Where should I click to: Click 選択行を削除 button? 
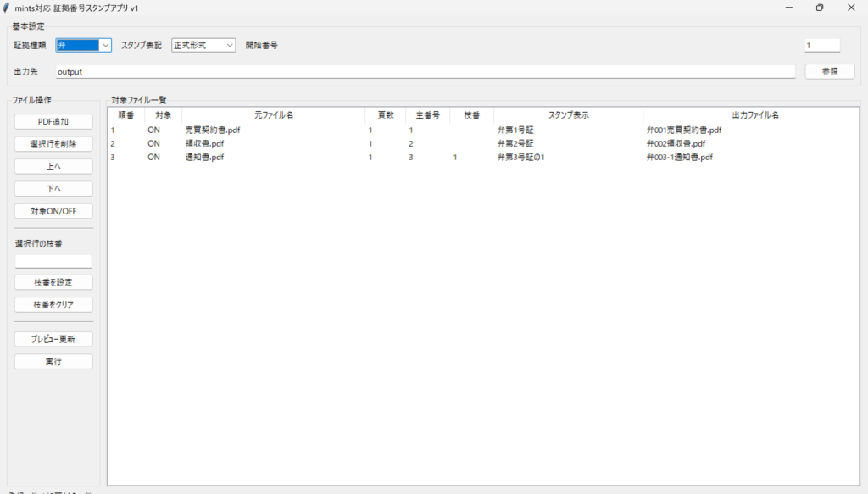point(53,144)
